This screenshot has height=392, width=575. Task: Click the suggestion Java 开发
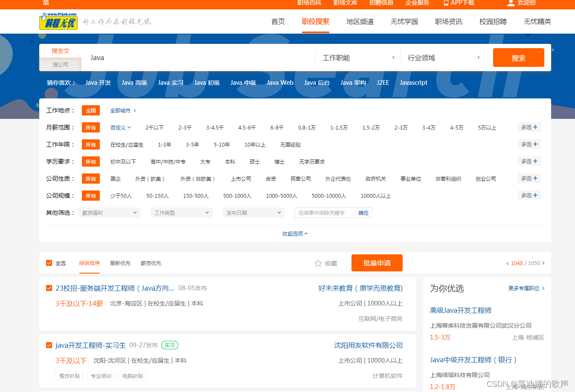(x=98, y=83)
